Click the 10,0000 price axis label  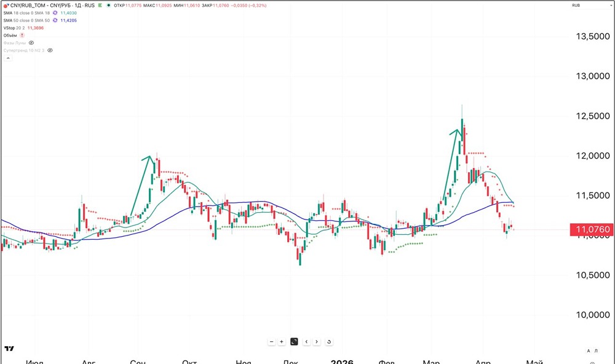(x=593, y=315)
